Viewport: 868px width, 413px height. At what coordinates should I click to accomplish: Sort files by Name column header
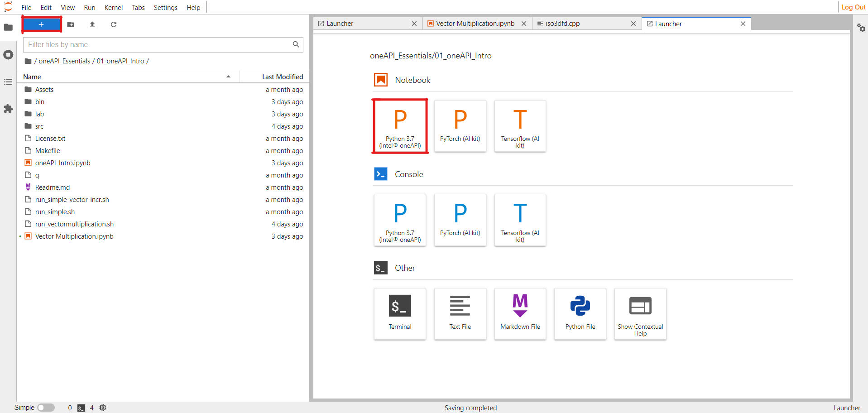(128, 77)
